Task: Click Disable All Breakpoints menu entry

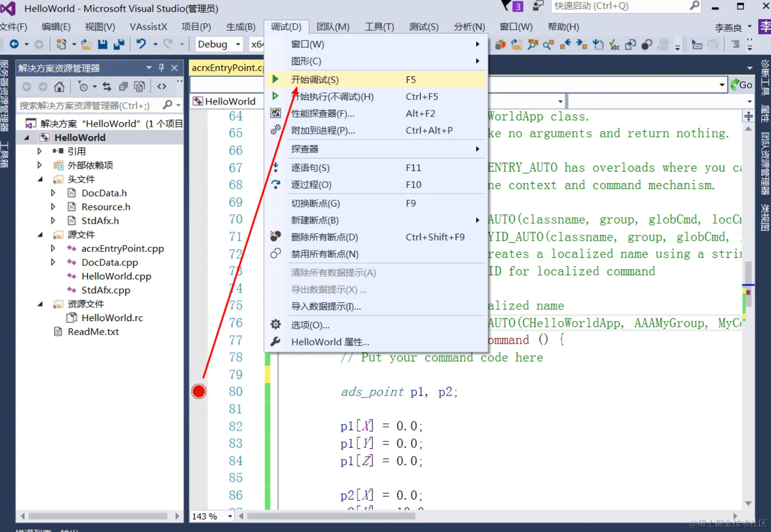Action: 376,254
